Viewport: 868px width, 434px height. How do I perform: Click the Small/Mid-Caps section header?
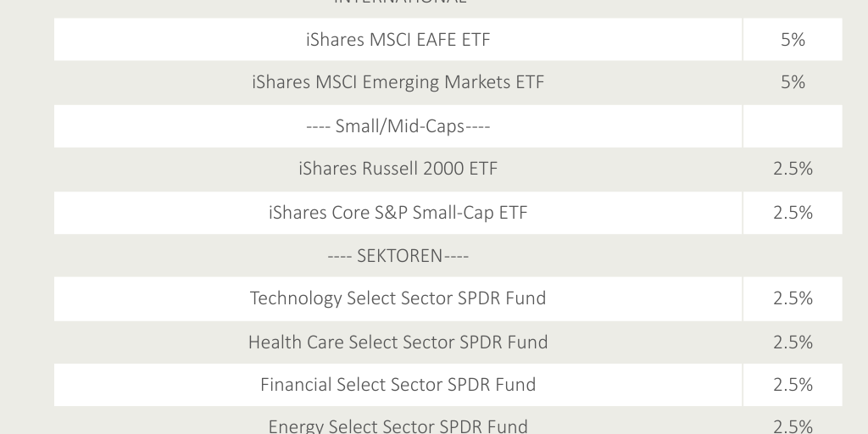[398, 126]
